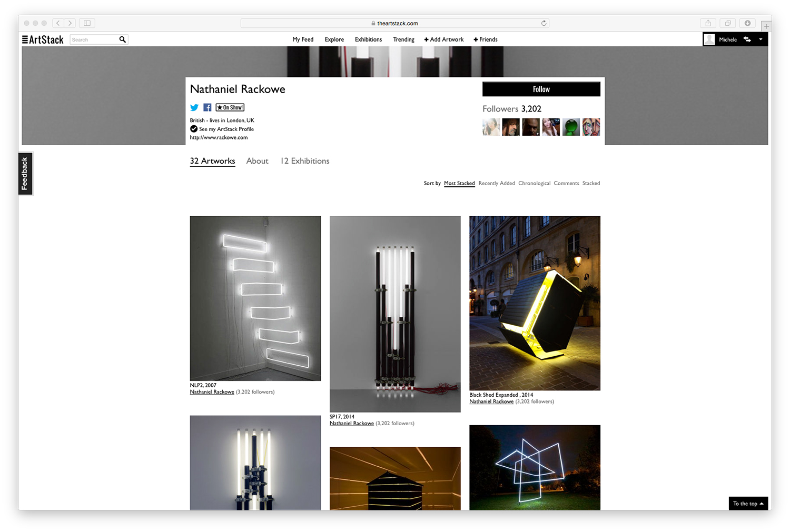Click the browser reload icon

(x=544, y=23)
